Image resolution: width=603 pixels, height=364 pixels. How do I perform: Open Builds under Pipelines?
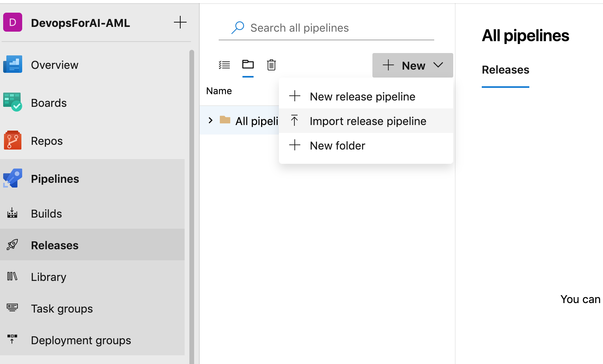(x=46, y=214)
